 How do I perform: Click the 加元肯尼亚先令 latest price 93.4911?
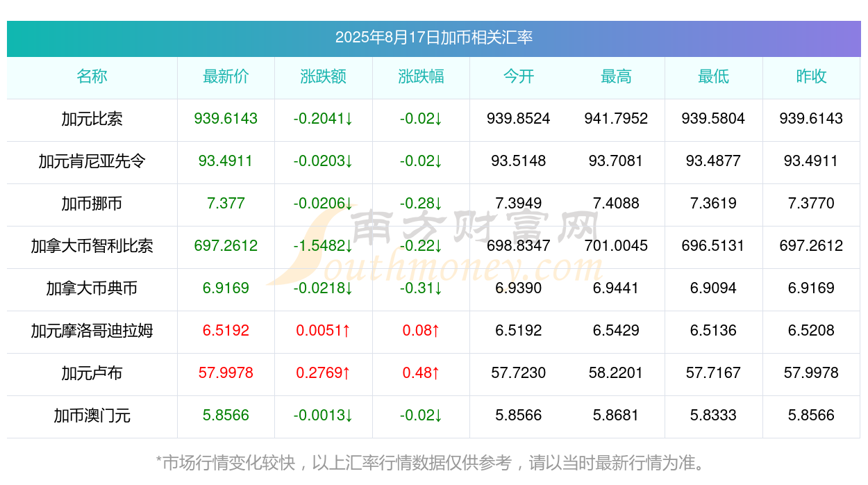click(226, 161)
